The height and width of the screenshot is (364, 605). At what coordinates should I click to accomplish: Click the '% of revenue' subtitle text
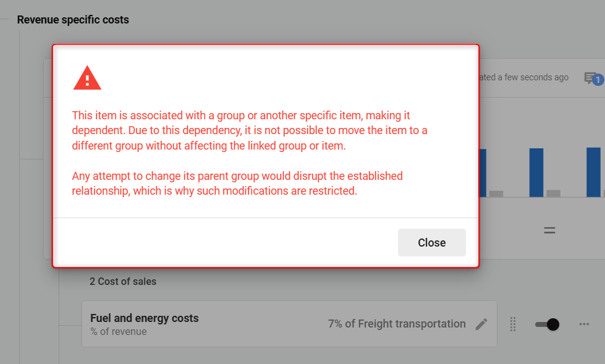[119, 332]
